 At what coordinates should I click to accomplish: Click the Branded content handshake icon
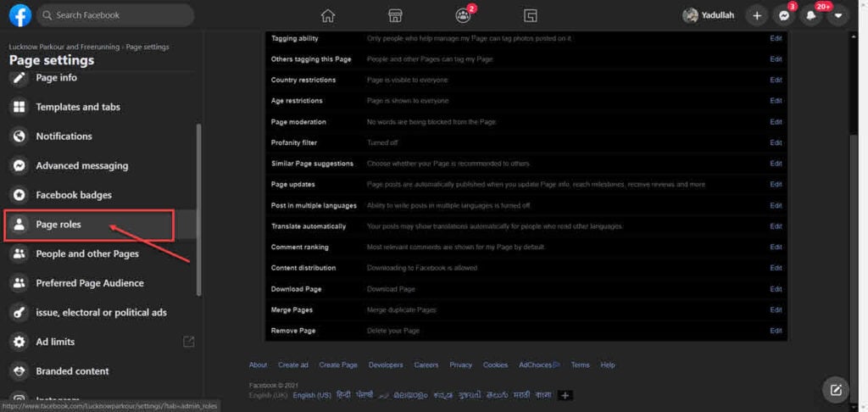19,371
